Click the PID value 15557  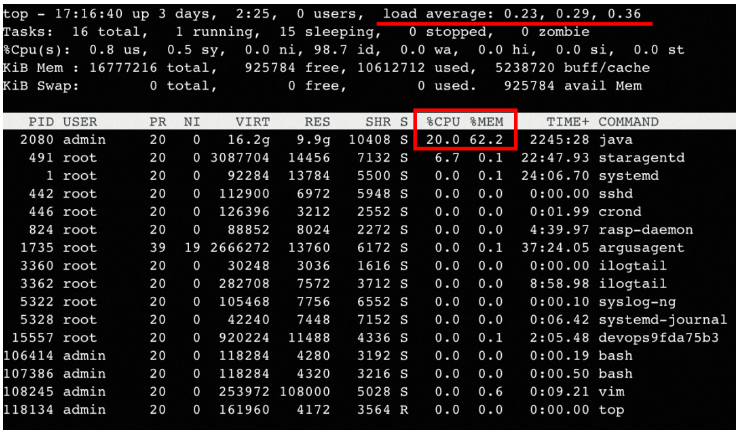[x=33, y=338]
